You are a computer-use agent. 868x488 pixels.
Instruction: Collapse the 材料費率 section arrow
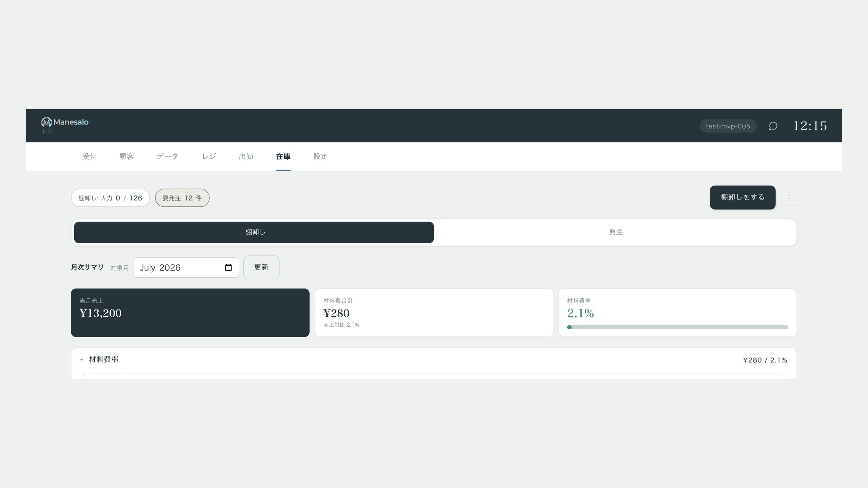click(81, 360)
